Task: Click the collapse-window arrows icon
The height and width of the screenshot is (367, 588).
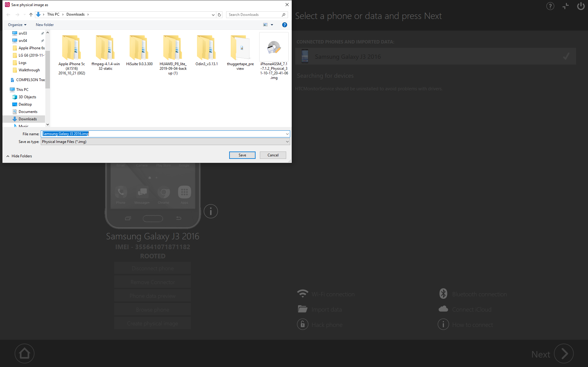Action: [x=566, y=6]
